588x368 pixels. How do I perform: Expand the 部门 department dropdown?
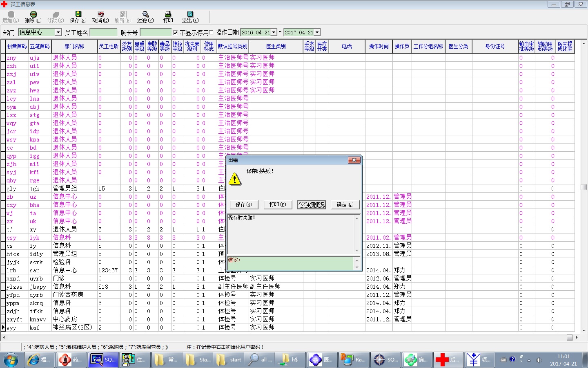[58, 32]
